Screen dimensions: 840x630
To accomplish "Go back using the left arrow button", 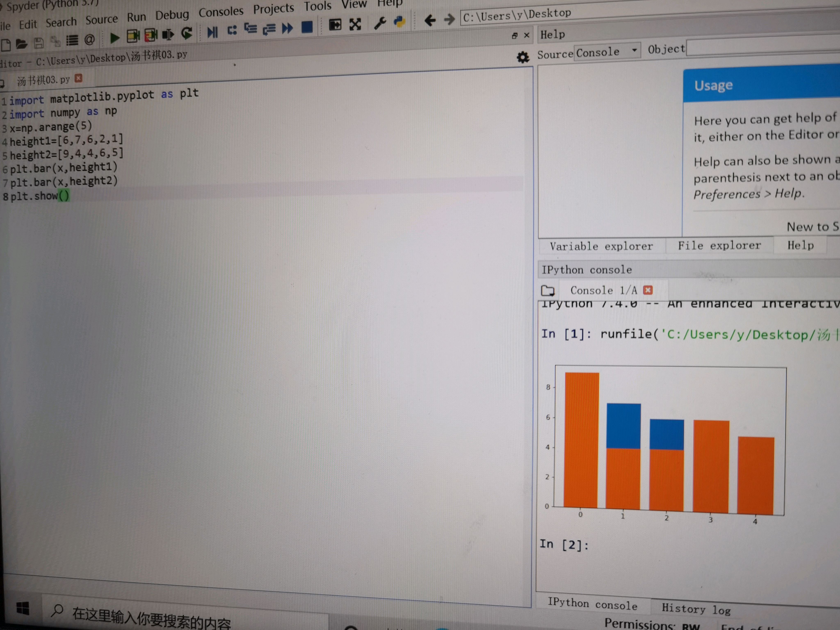I will coord(429,20).
